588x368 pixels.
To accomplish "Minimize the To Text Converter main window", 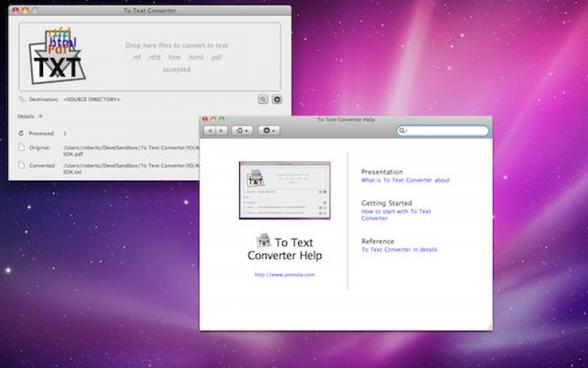I will tap(25, 10).
